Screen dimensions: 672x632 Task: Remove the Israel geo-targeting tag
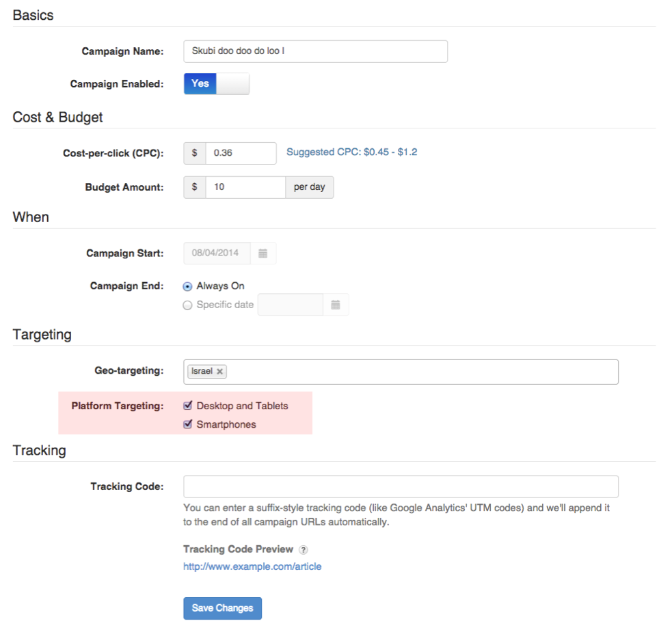click(219, 372)
